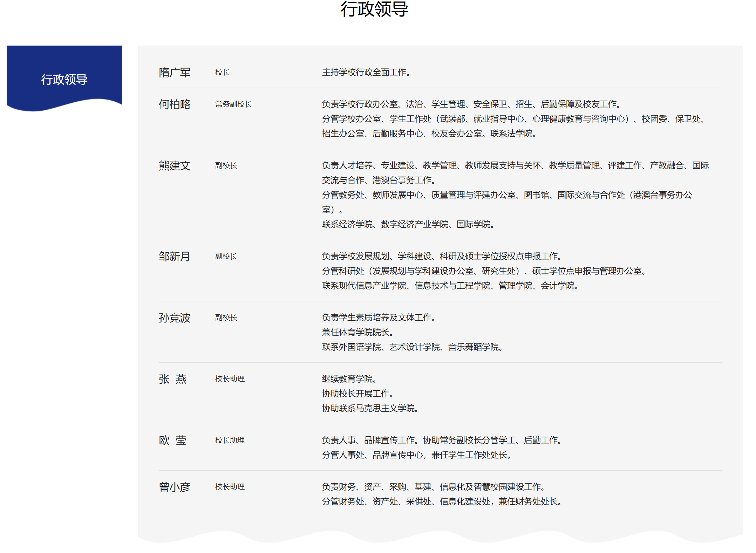Click 副校长 title next to 熊建文
Screen dimensions: 756x553
(226, 165)
